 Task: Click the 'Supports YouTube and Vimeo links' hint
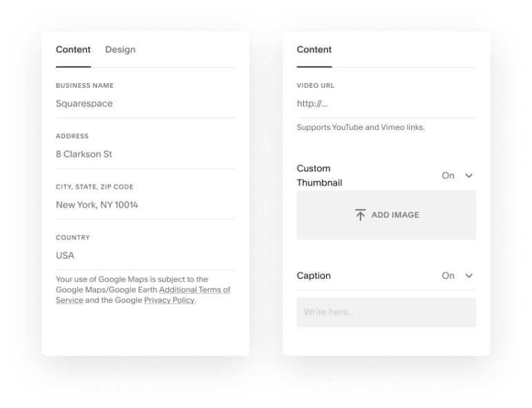click(x=361, y=127)
